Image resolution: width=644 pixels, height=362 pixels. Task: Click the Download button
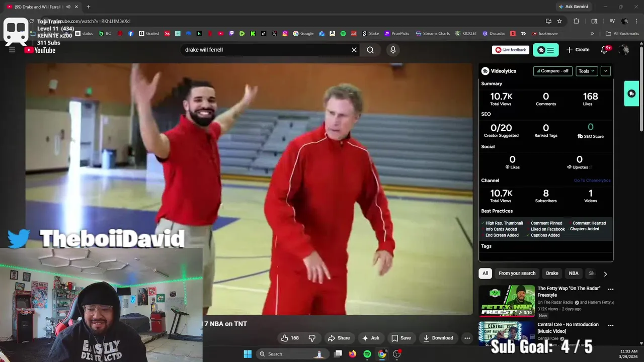click(438, 338)
